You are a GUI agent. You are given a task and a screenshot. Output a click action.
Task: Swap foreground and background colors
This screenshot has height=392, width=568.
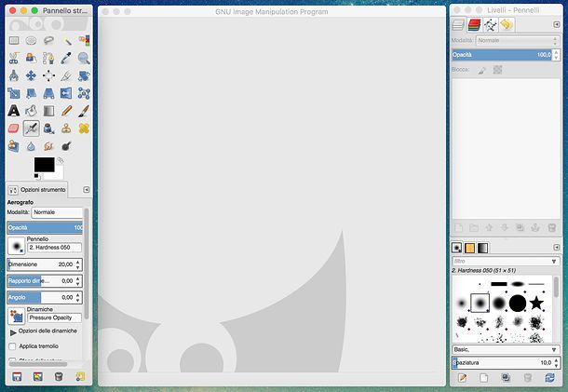tap(61, 160)
